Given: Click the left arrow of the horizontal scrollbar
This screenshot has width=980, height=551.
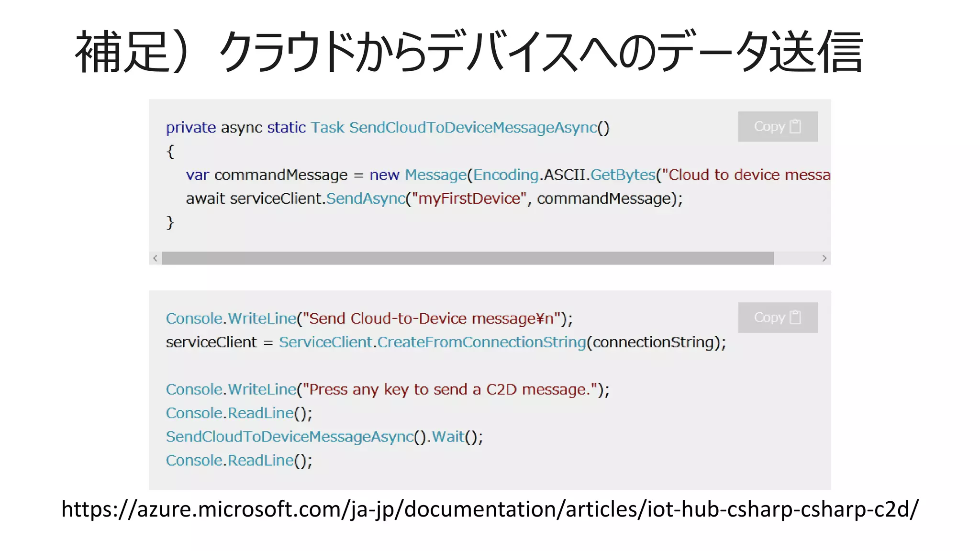Looking at the screenshot, I should click(155, 258).
